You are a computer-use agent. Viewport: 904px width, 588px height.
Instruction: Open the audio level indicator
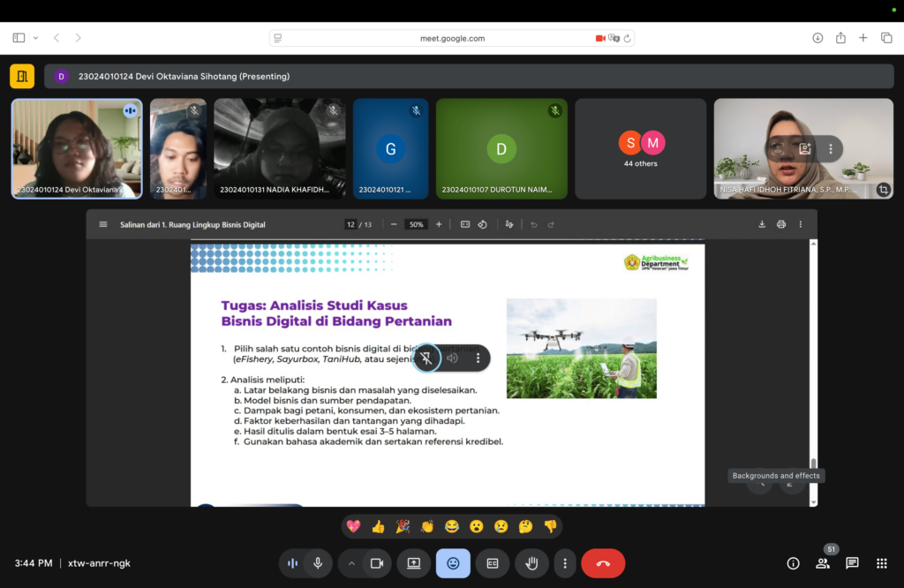292,563
